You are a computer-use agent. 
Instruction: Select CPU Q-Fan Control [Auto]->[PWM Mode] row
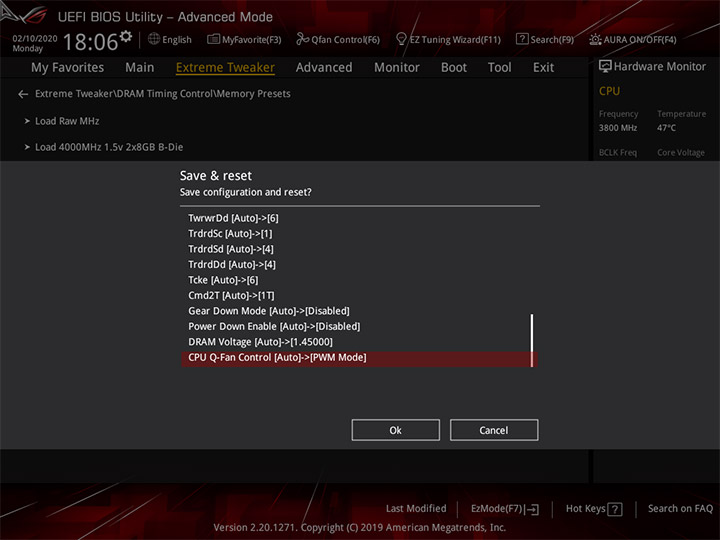point(360,358)
